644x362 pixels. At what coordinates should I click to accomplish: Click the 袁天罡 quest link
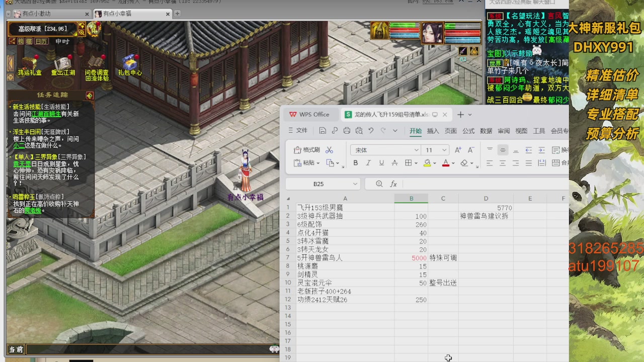click(22, 164)
